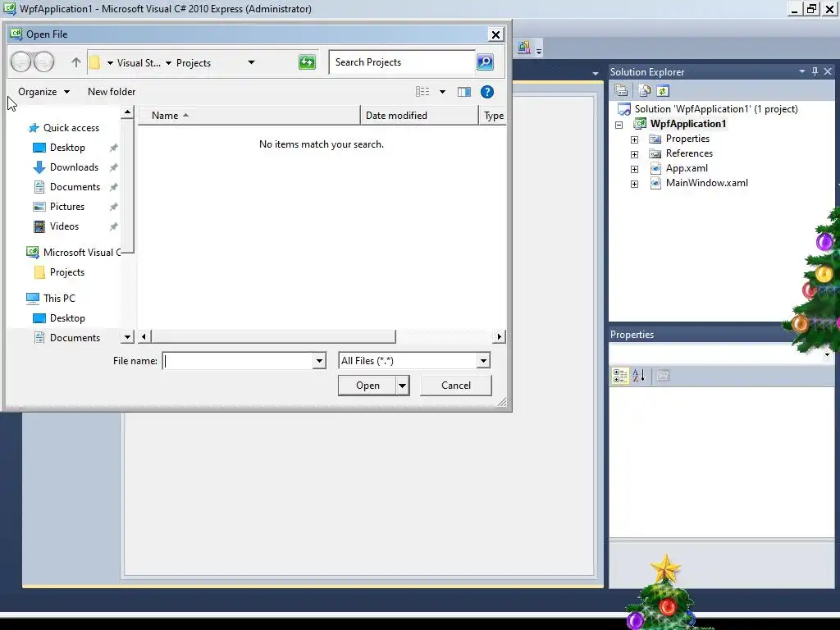840x630 pixels.
Task: Open the File name history dropdown
Action: coord(319,361)
